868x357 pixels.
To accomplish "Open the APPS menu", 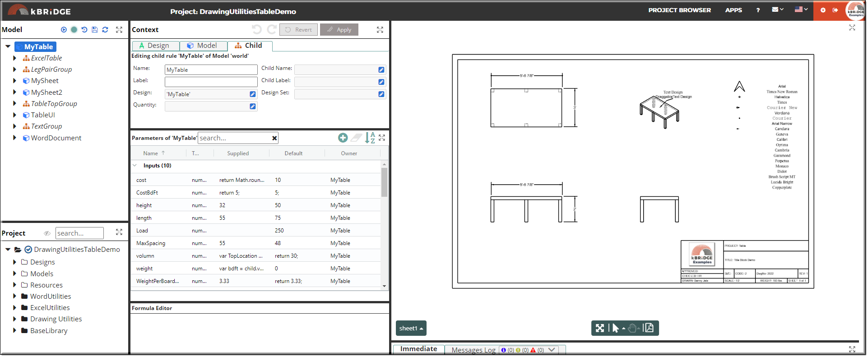I will click(733, 10).
